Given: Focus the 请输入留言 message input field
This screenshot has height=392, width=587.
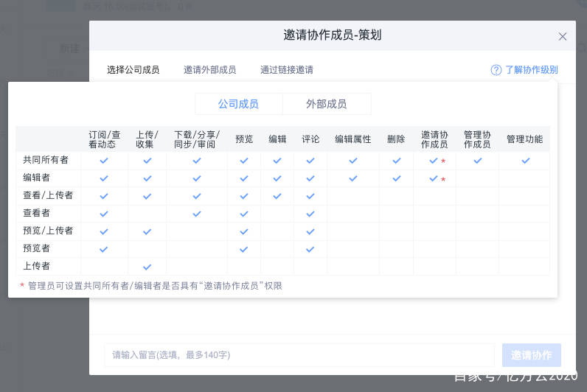Looking at the screenshot, I should tap(299, 355).
